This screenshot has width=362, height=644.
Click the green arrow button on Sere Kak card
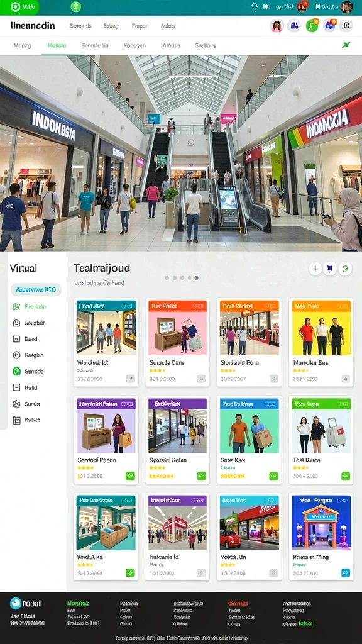(273, 476)
